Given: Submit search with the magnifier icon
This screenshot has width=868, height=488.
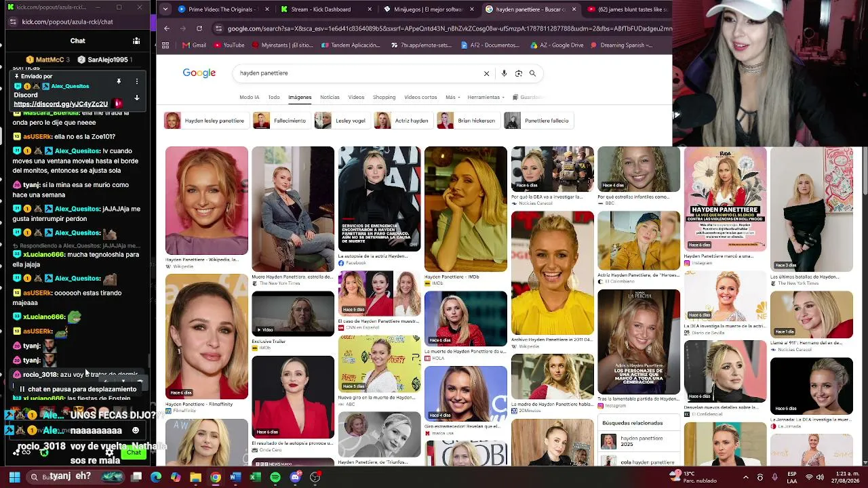Looking at the screenshot, I should click(x=533, y=73).
